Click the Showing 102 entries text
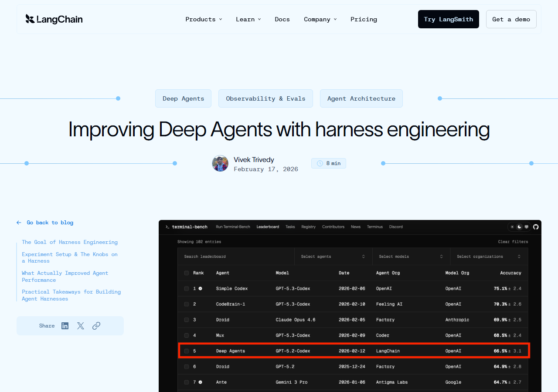 click(199, 242)
